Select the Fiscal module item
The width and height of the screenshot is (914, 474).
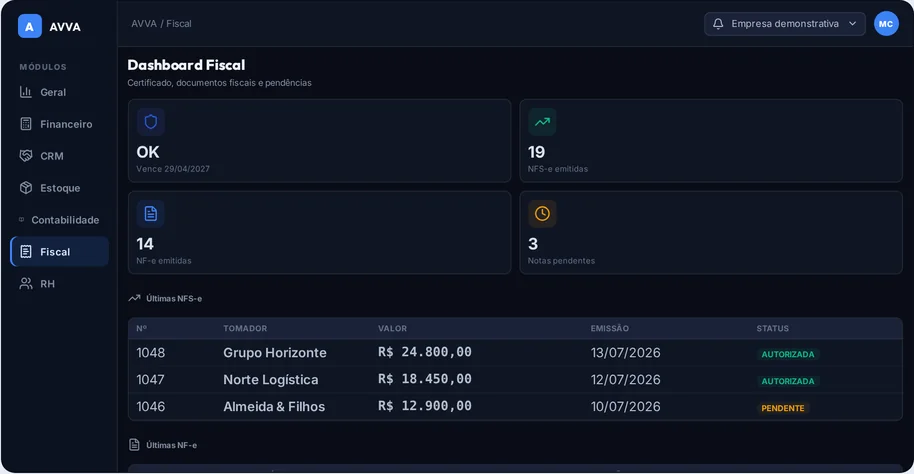pyautogui.click(x=59, y=252)
